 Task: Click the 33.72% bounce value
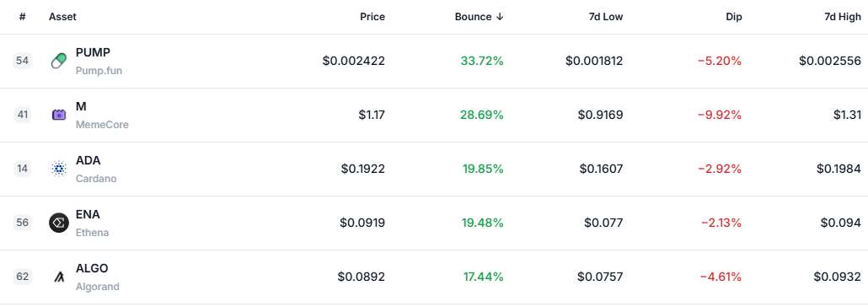tap(481, 61)
